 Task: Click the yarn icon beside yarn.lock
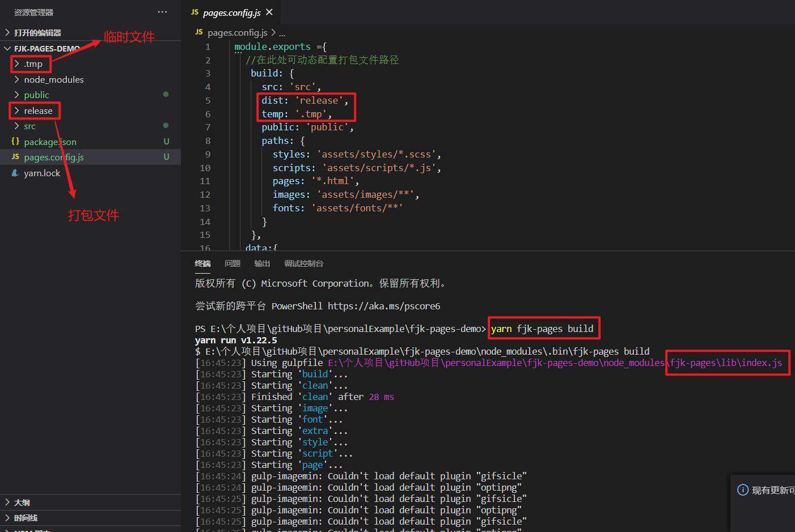tap(15, 173)
